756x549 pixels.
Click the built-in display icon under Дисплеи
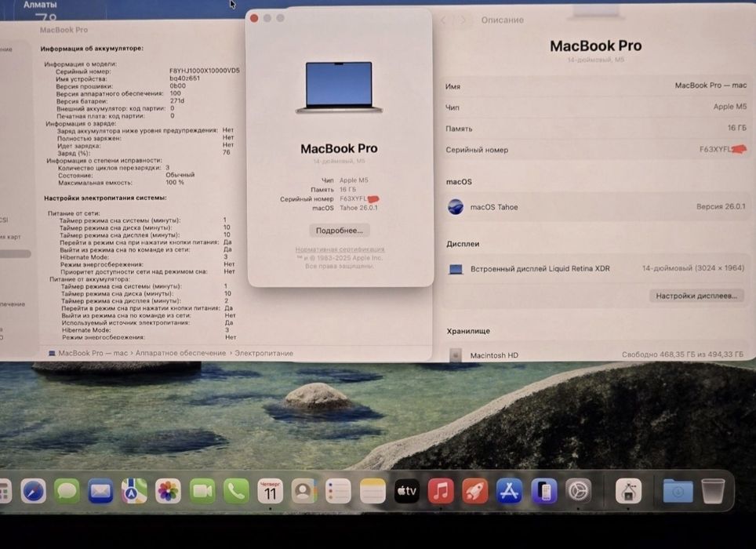[456, 269]
